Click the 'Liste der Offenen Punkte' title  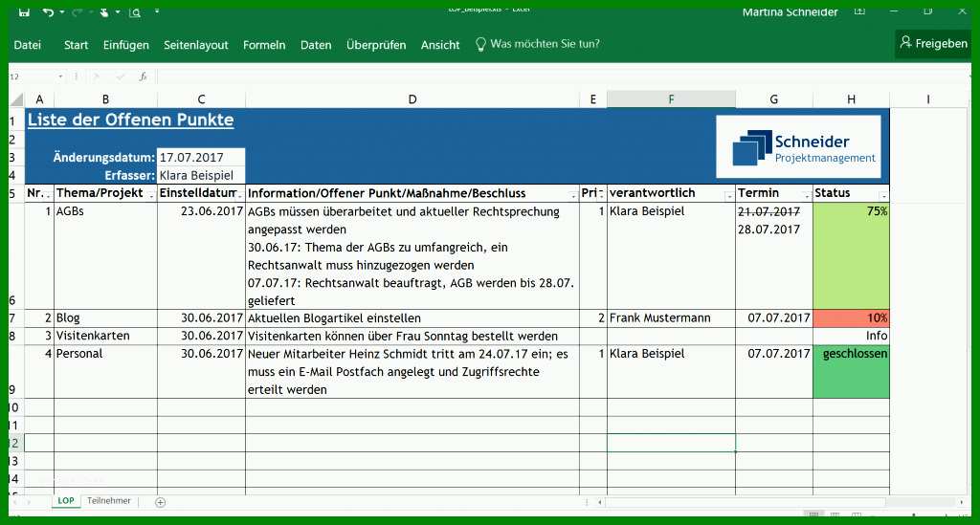pos(130,120)
